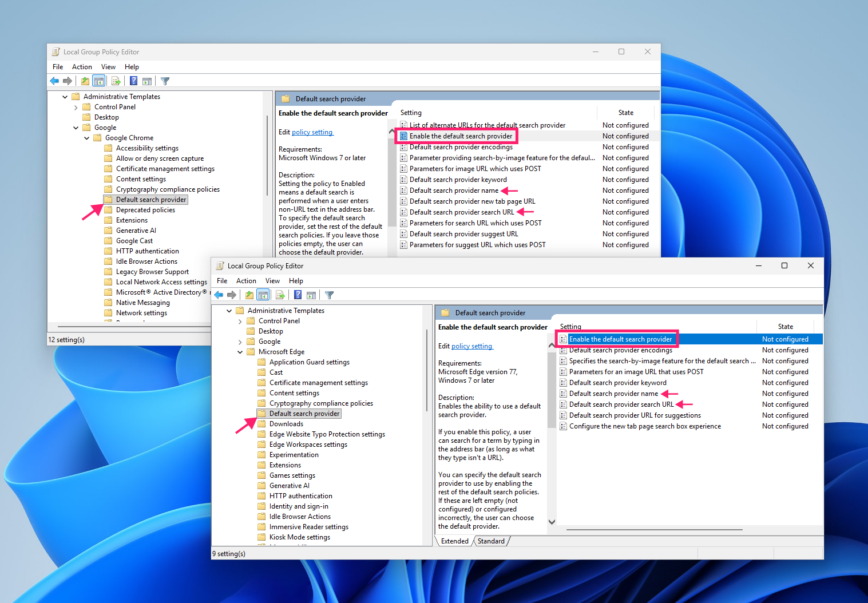Click the rear tree pane vertical scrollbar thumb

pyautogui.click(x=267, y=156)
